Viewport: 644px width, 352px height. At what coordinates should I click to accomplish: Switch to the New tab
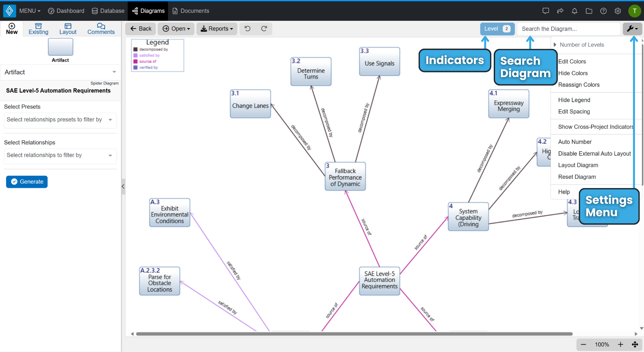(12, 29)
